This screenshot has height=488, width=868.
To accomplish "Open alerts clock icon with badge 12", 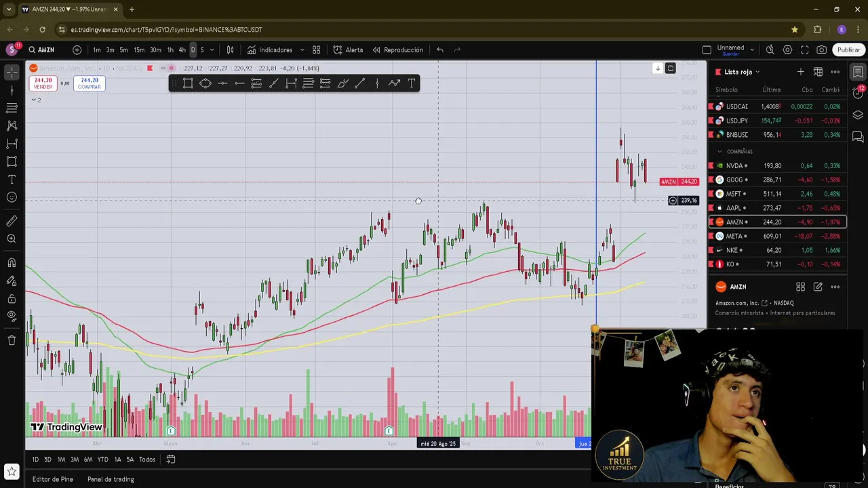I will [858, 93].
